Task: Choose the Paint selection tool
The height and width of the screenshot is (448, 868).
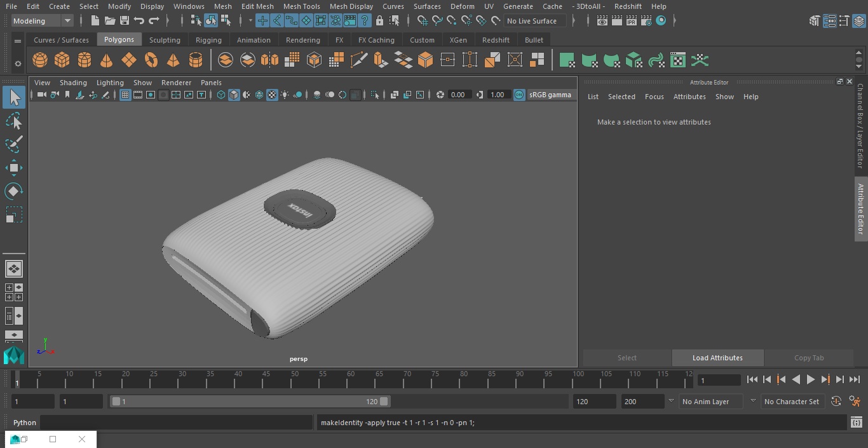Action: (14, 144)
